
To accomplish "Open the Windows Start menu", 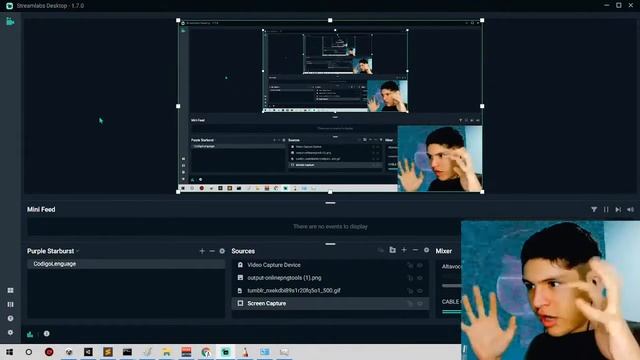I will (x=9, y=352).
